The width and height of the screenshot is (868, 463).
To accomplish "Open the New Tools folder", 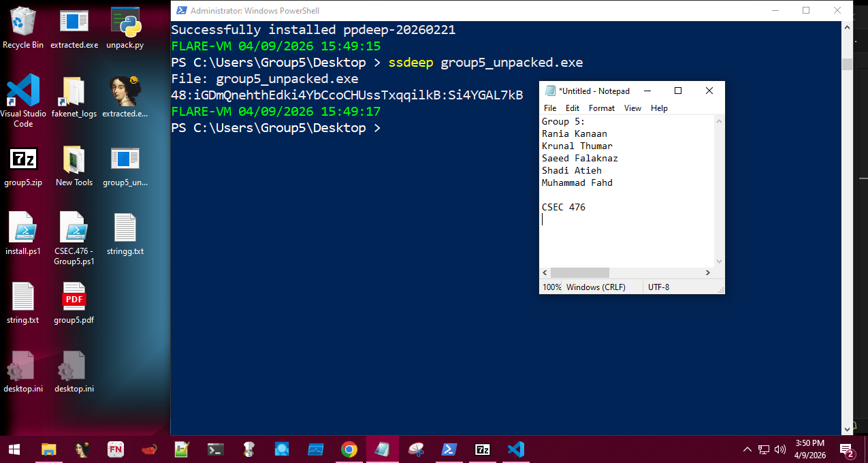I will click(74, 165).
